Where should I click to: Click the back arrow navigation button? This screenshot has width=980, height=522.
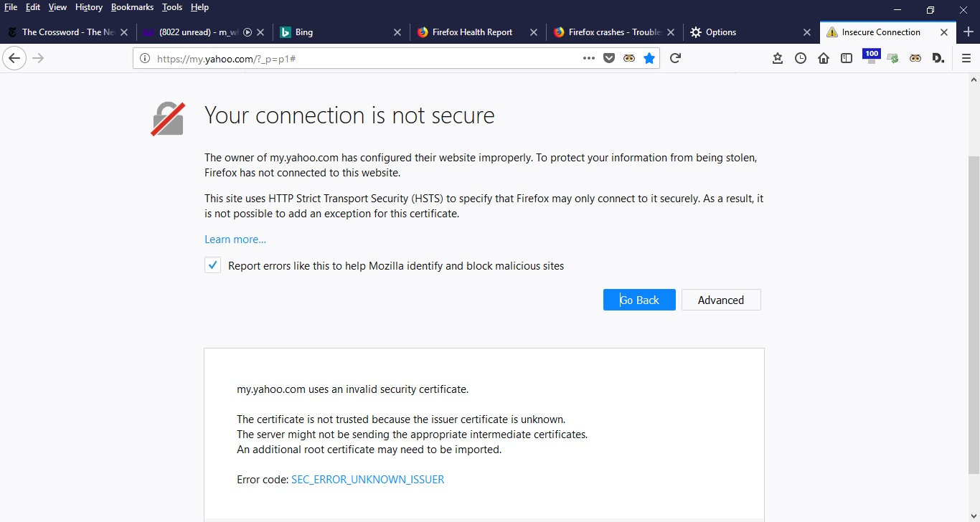point(14,58)
